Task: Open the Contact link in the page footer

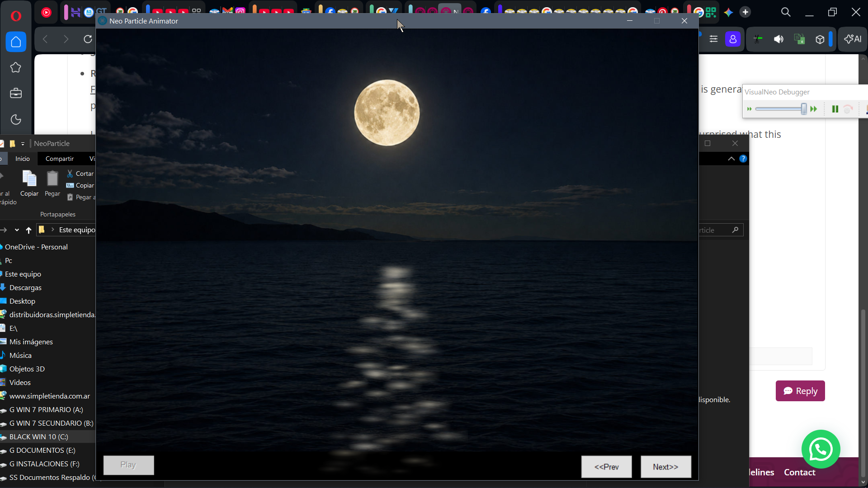Action: point(799,472)
